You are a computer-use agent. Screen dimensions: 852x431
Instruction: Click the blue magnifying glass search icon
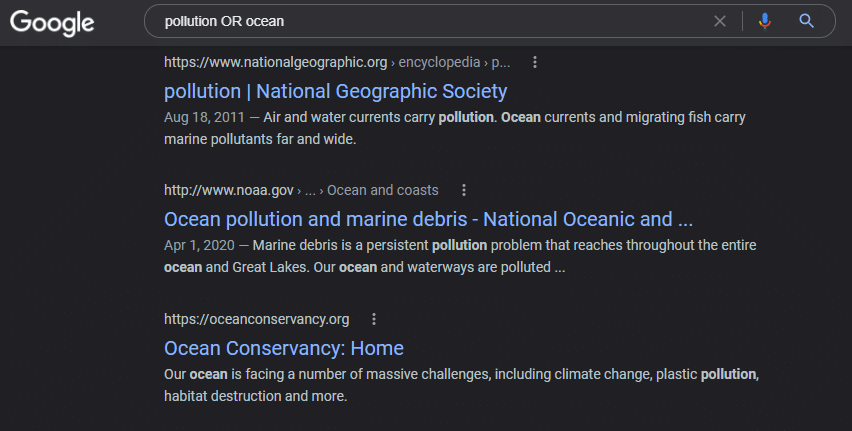pos(806,21)
